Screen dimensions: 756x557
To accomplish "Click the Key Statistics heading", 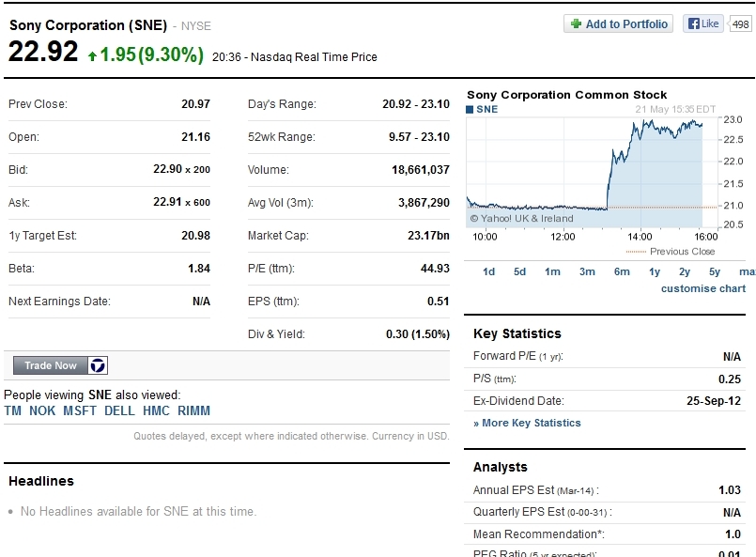I will (x=517, y=333).
